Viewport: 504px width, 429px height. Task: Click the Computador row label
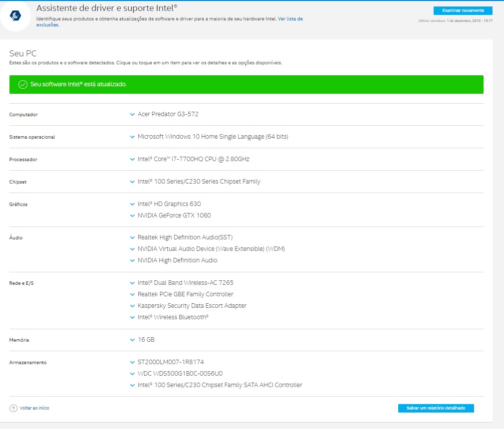(23, 115)
